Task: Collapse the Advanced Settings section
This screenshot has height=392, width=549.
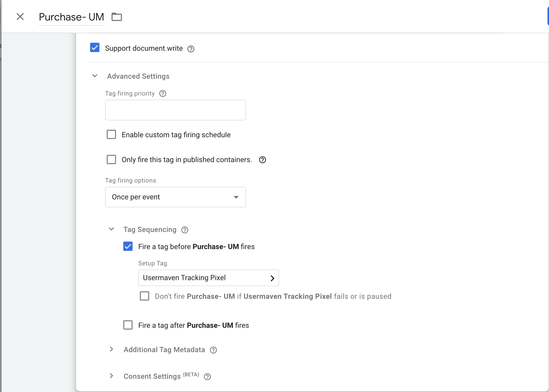Action: (95, 76)
